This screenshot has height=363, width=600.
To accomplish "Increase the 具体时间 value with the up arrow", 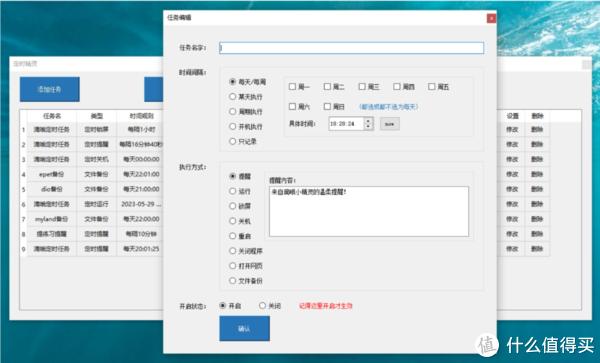I will point(368,121).
